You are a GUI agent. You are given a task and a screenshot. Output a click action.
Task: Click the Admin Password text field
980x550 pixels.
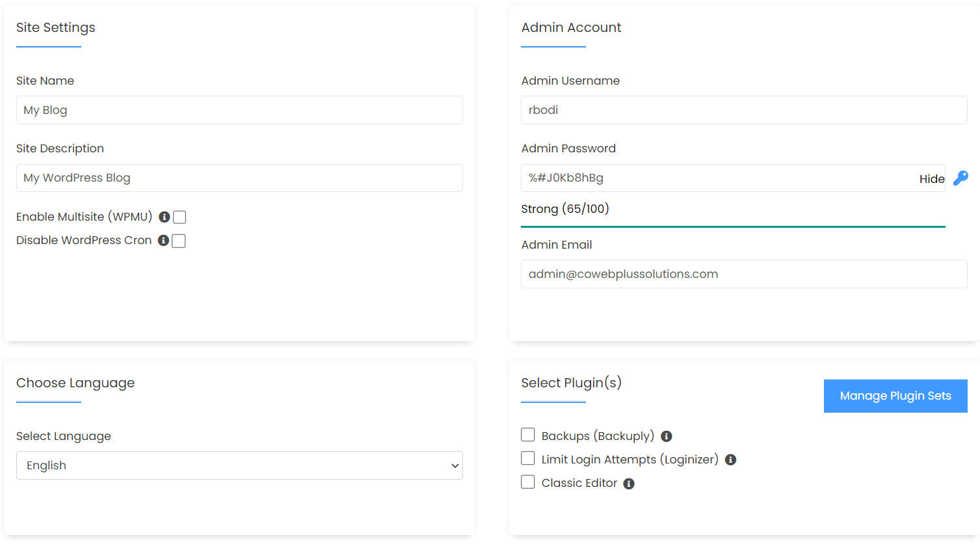coord(715,178)
